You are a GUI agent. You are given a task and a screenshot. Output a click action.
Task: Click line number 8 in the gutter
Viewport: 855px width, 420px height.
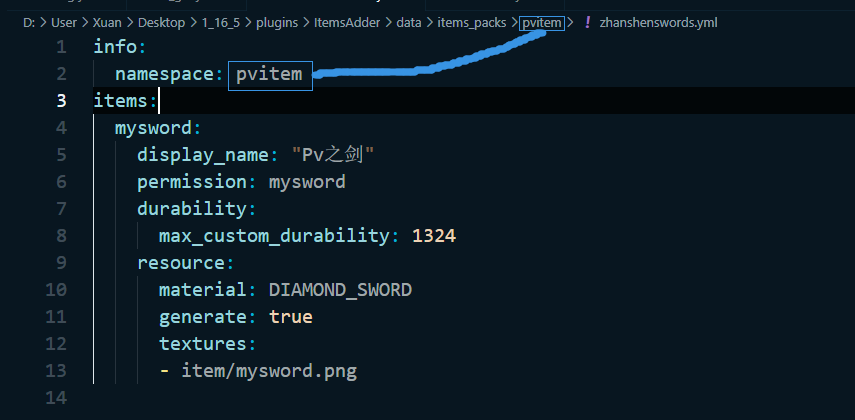61,236
